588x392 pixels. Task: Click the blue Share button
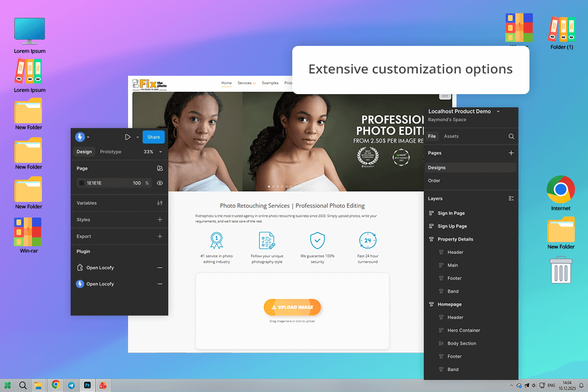pos(153,137)
